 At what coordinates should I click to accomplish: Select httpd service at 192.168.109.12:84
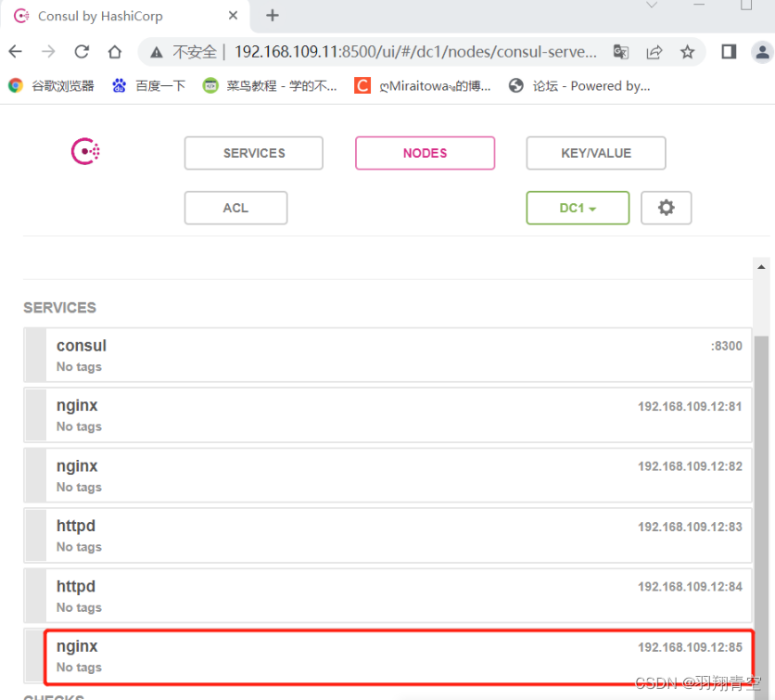[x=388, y=595]
